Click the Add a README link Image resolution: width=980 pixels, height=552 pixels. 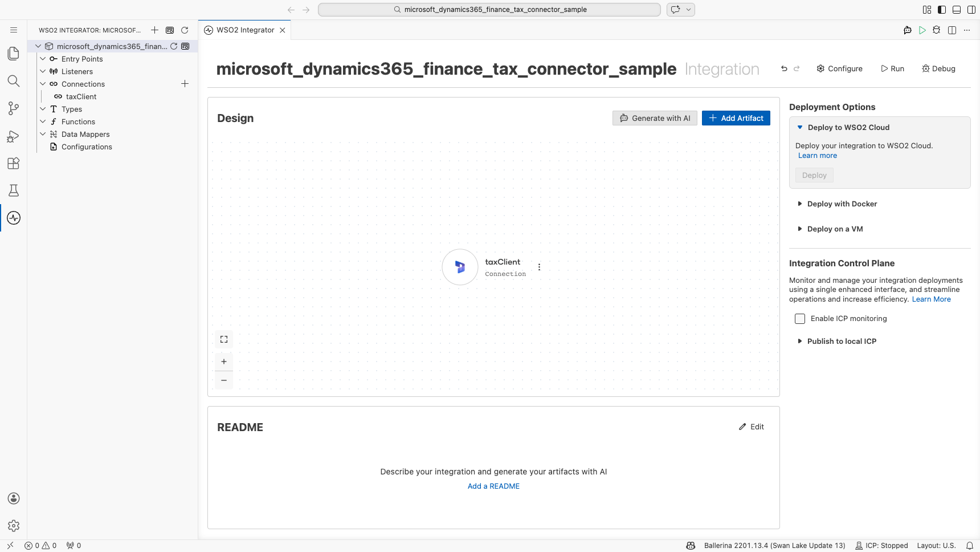click(493, 486)
